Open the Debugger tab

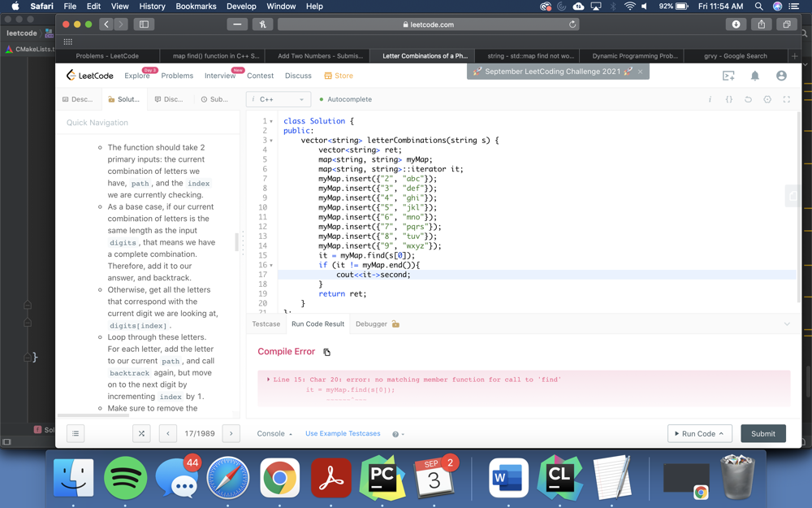[x=377, y=324]
